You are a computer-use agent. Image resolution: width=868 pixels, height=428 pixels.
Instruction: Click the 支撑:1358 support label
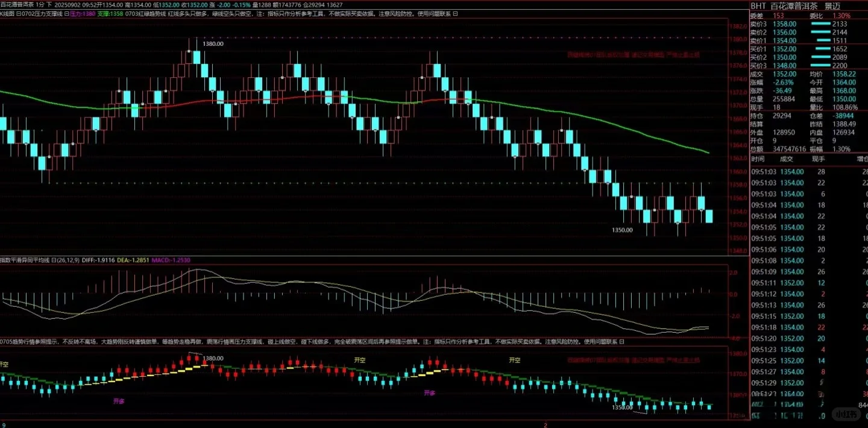point(110,13)
